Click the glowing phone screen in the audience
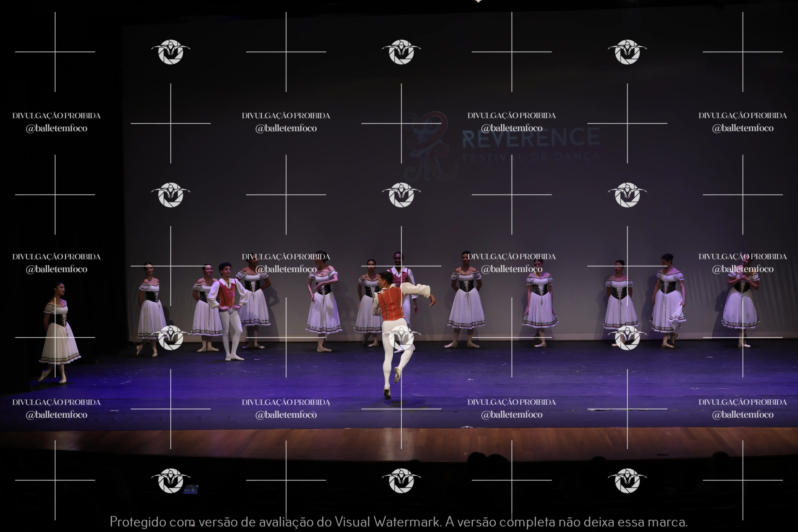Image resolution: width=798 pixels, height=532 pixels. (191, 489)
